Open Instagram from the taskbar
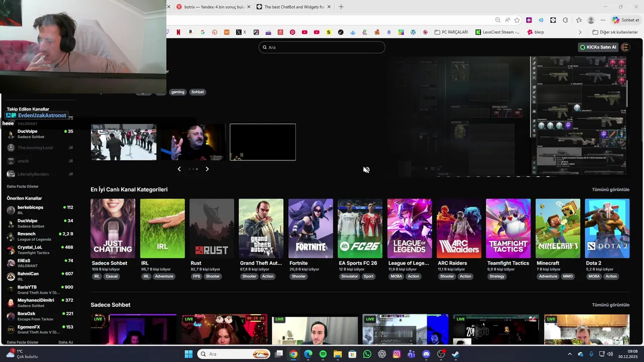 pos(396,354)
